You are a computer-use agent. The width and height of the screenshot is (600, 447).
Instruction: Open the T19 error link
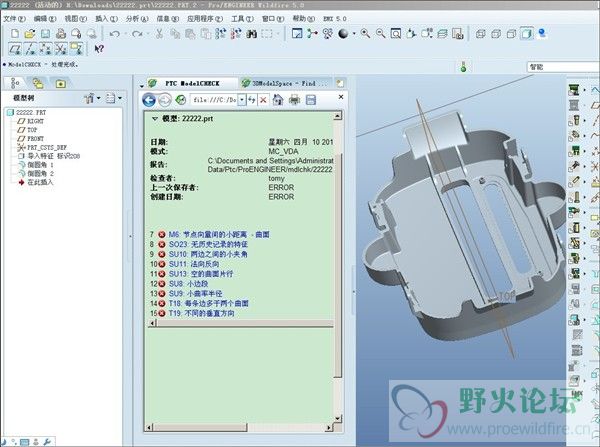tap(202, 313)
